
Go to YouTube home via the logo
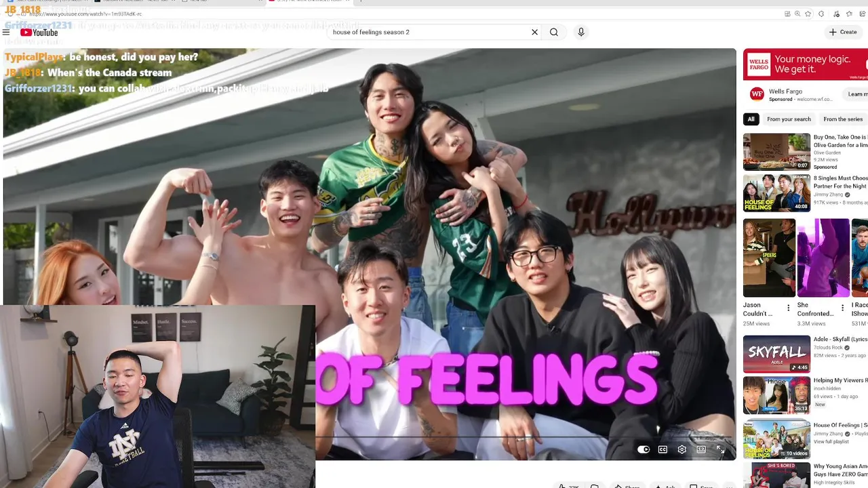tap(39, 33)
